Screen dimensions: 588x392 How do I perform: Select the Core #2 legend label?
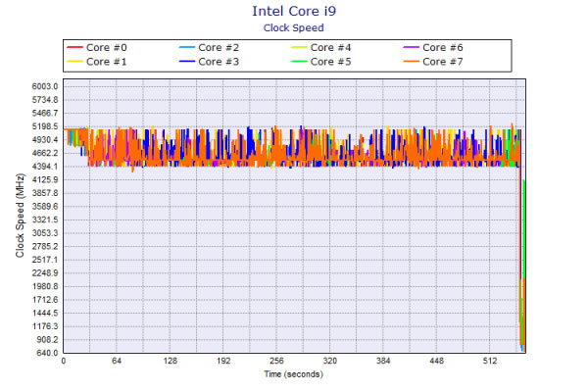tap(219, 48)
